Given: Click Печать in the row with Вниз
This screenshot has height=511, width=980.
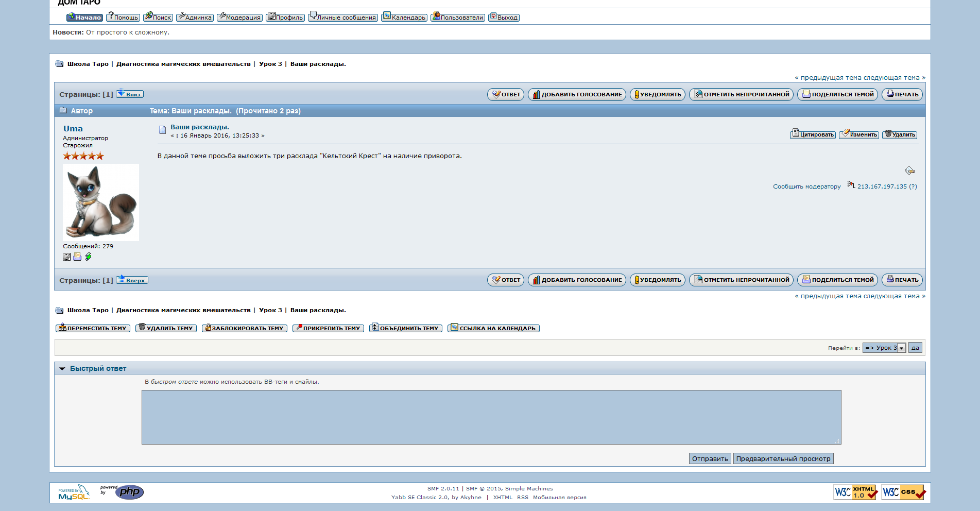Looking at the screenshot, I should (x=902, y=94).
